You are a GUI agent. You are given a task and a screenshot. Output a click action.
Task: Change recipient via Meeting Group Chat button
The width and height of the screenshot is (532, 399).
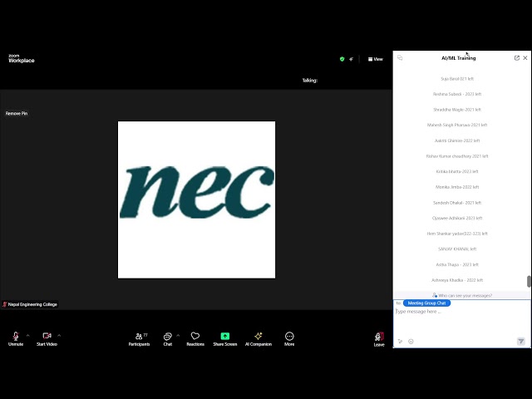pos(426,303)
